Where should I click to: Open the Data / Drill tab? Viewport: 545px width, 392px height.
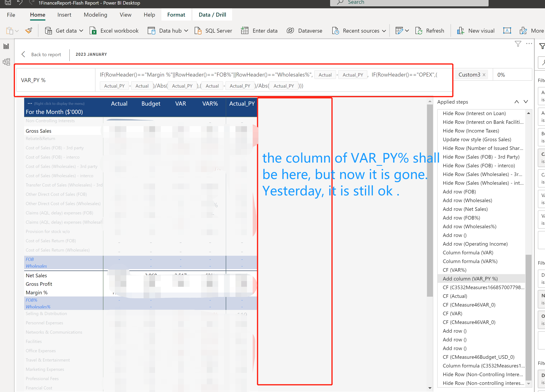pyautogui.click(x=212, y=15)
